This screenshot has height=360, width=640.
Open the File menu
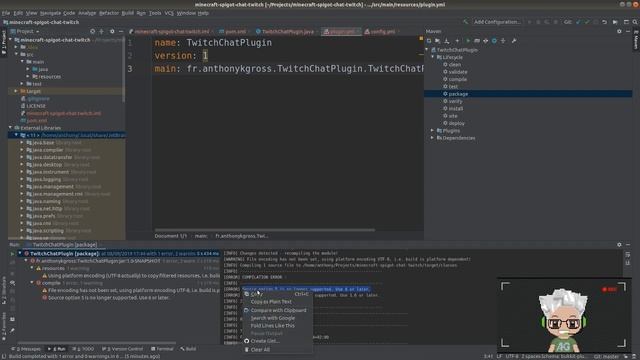tap(6, 13)
